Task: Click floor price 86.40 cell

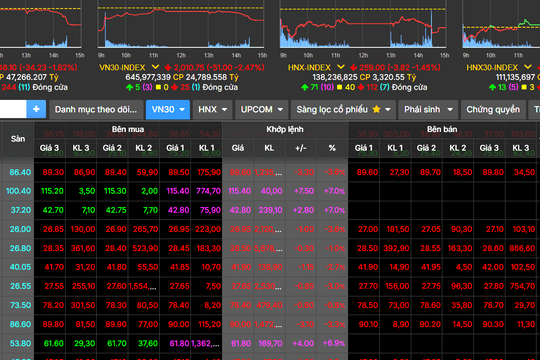Action: pyautogui.click(x=20, y=172)
